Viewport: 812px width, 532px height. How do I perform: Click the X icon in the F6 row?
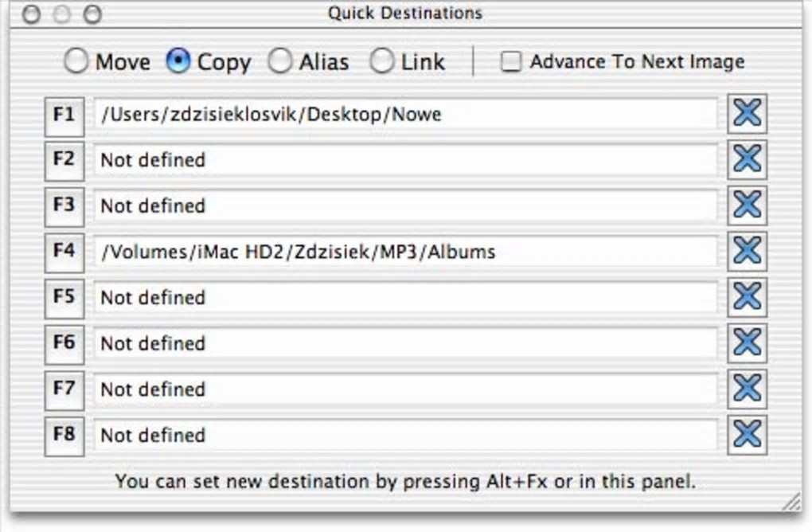click(747, 343)
